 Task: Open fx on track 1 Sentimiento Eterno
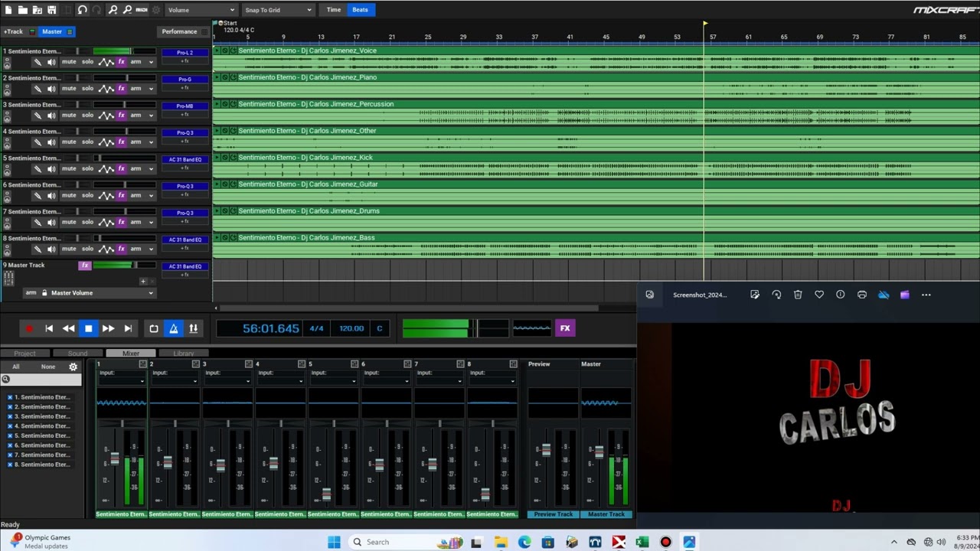pos(121,61)
